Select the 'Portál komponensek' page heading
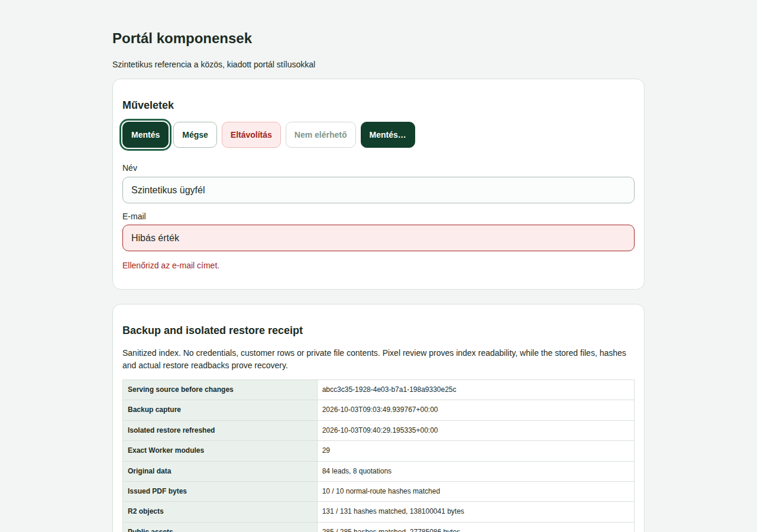The image size is (757, 532). (182, 38)
